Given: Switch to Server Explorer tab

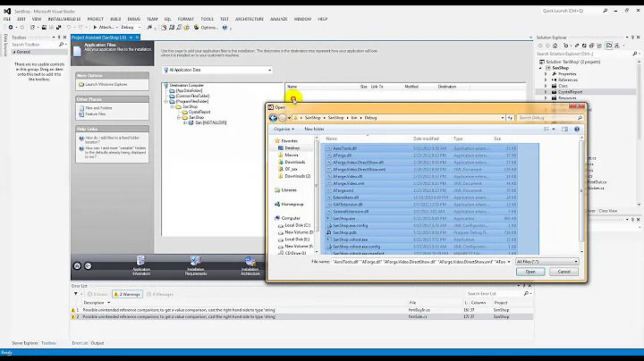Looking at the screenshot, I should (25, 343).
